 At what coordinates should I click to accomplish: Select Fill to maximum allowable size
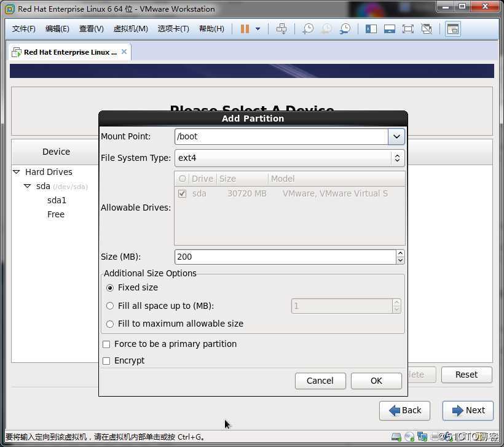coord(110,324)
